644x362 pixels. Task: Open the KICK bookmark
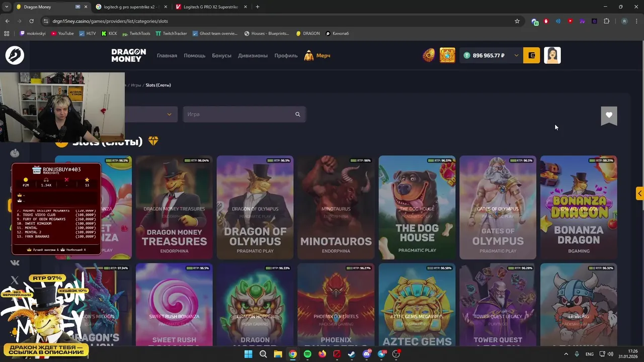(109, 33)
